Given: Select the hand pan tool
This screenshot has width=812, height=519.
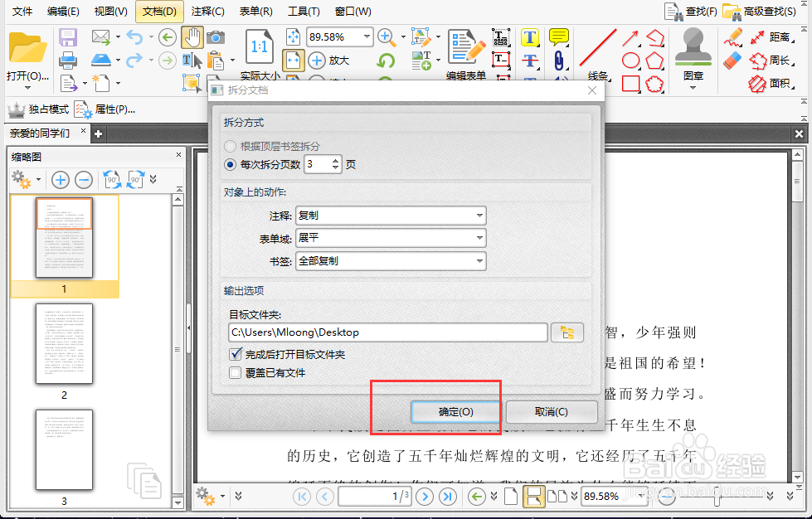Looking at the screenshot, I should pos(193,37).
